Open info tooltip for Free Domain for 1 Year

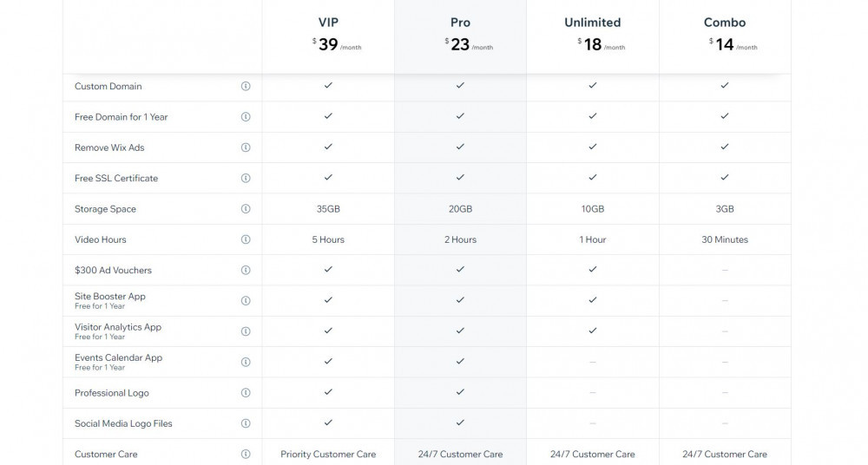246,117
